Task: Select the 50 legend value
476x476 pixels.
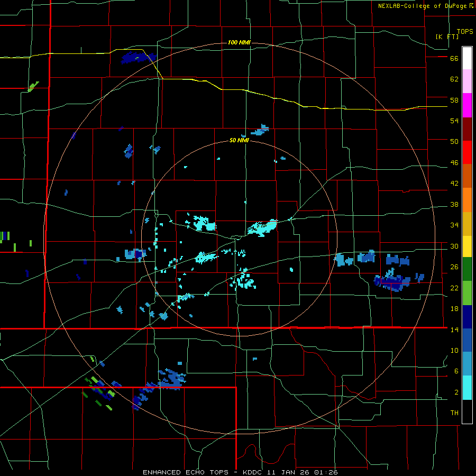Action: [x=454, y=142]
